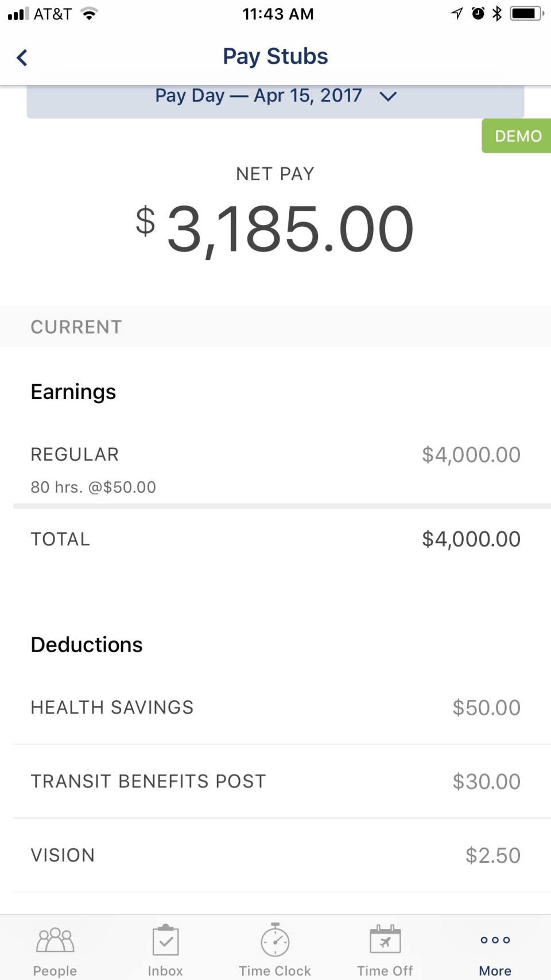Select the VISION deduction row

[x=275, y=855]
